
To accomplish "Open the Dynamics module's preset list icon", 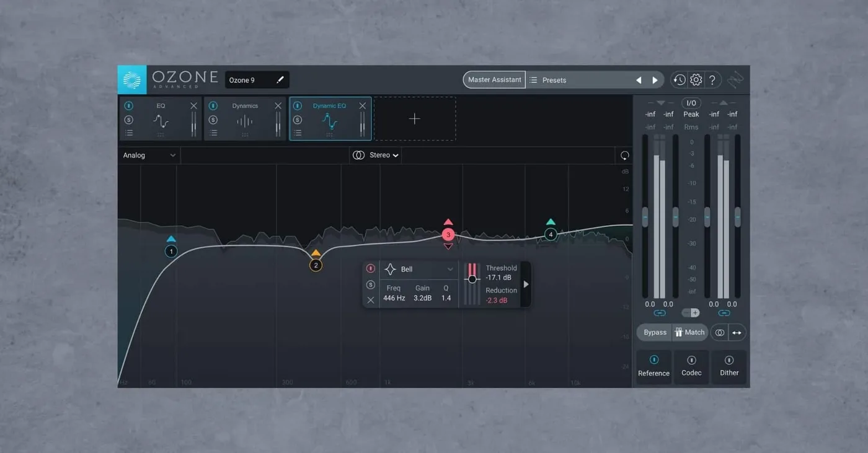I will click(x=213, y=133).
